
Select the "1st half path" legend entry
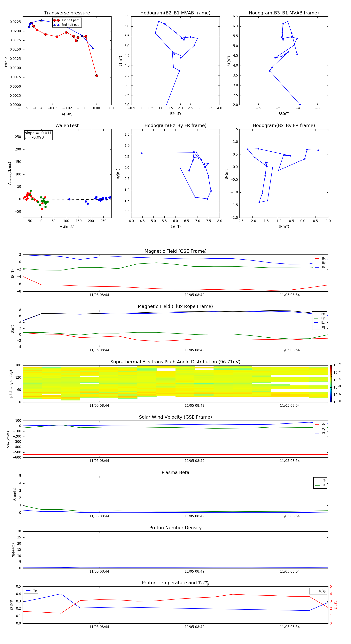coord(67,20)
